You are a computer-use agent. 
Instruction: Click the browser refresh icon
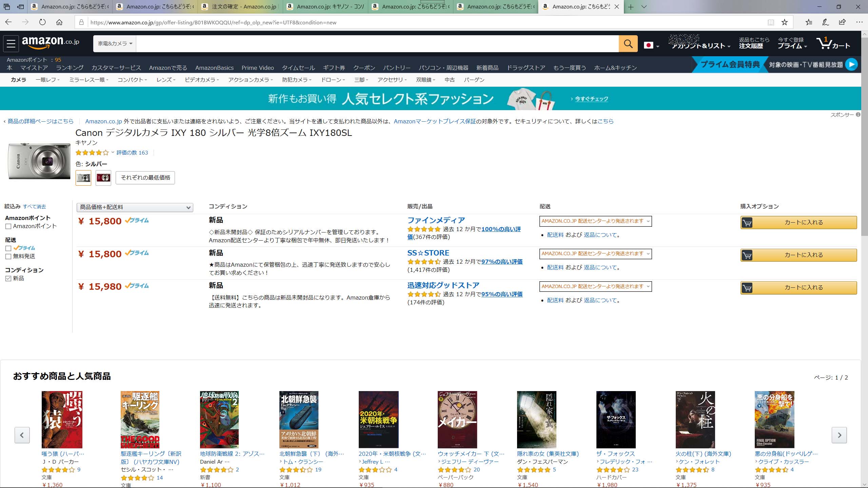(42, 22)
